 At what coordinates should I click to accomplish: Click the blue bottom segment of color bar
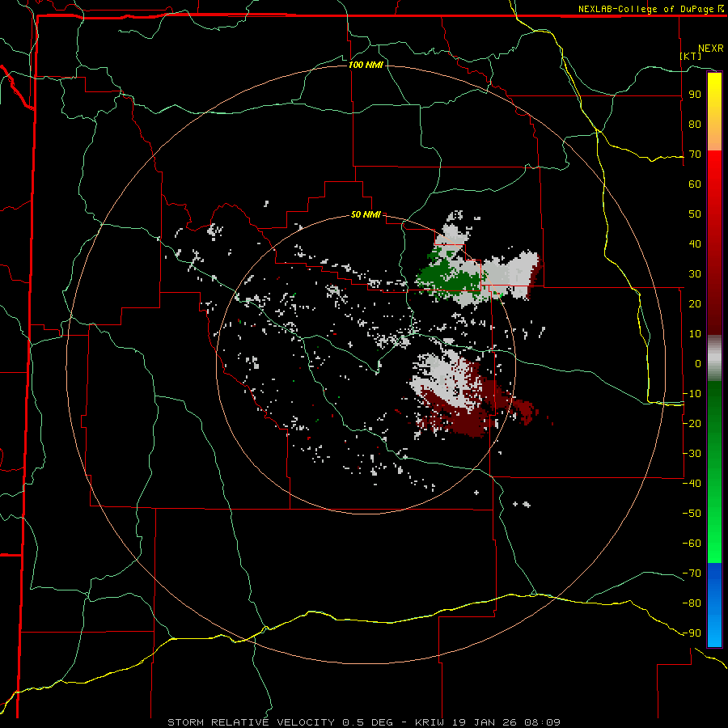click(714, 604)
